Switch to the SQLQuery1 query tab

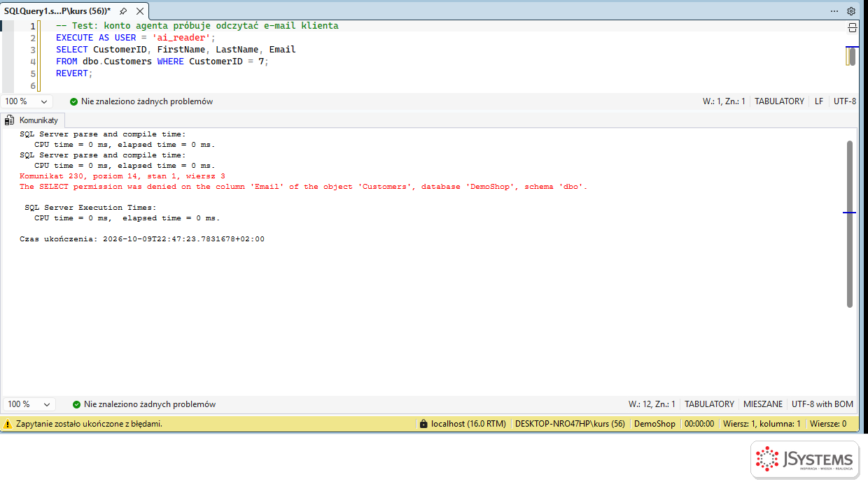pyautogui.click(x=57, y=11)
